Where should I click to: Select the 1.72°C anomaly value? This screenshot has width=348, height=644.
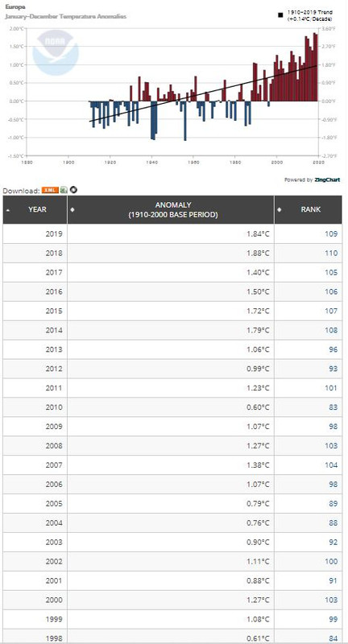tap(258, 312)
